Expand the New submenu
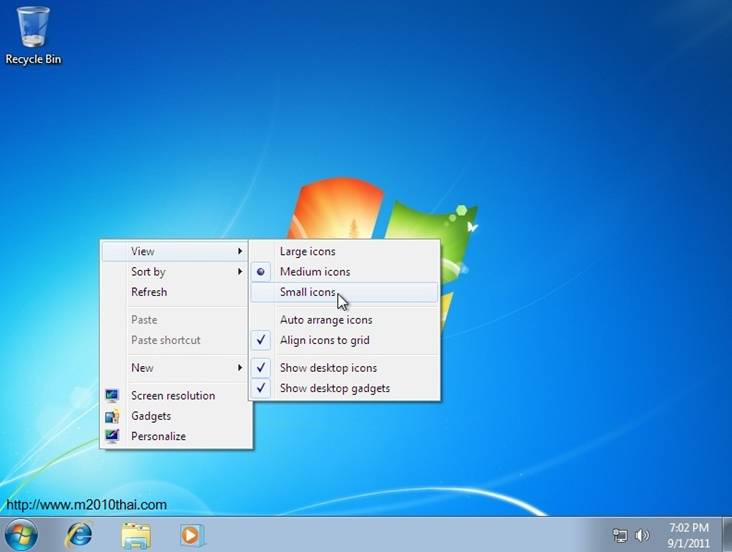This screenshot has width=732, height=552. (x=175, y=368)
